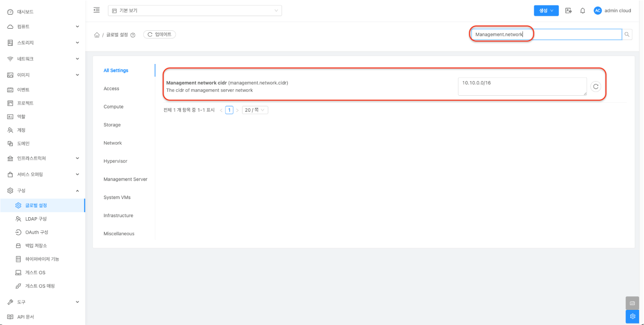Collapse the sidebar with the menu fold icon
The width and height of the screenshot is (644, 325).
(x=97, y=10)
